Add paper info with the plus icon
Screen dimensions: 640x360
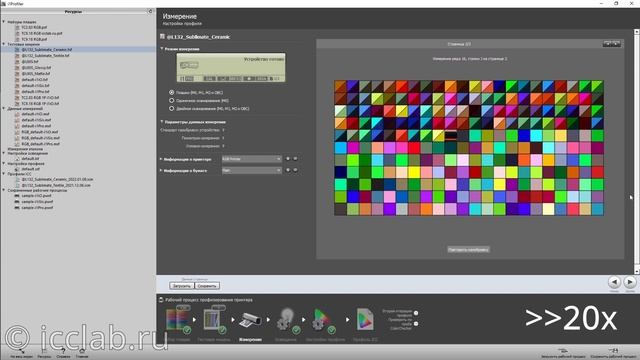[288, 170]
